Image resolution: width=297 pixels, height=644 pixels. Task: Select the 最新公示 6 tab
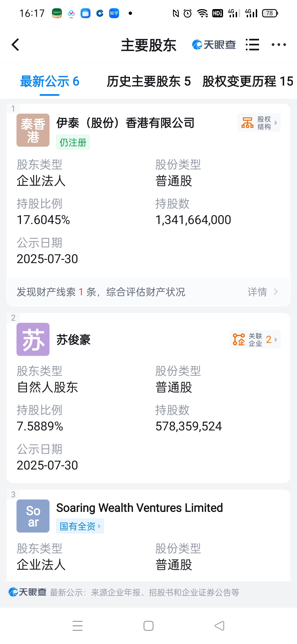coord(50,81)
